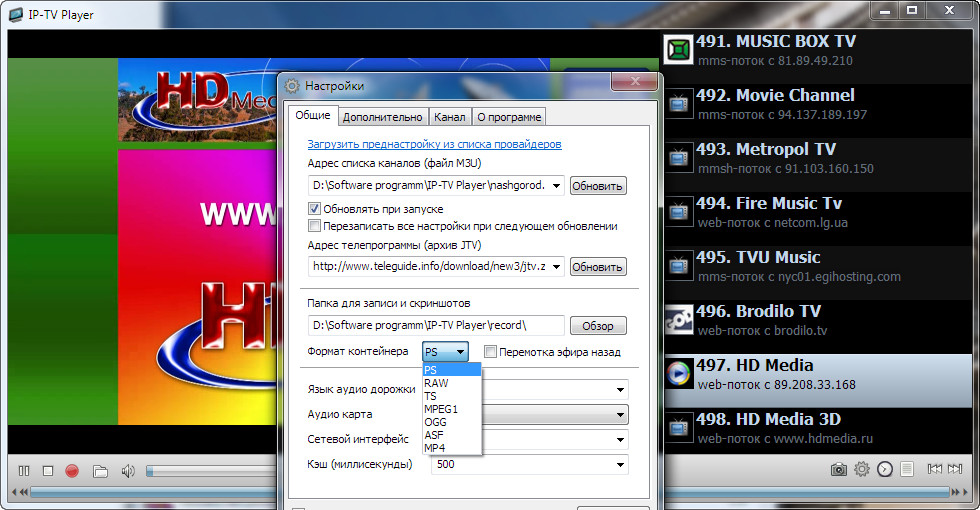Select RAW in the format list
The image size is (980, 510).
(452, 383)
